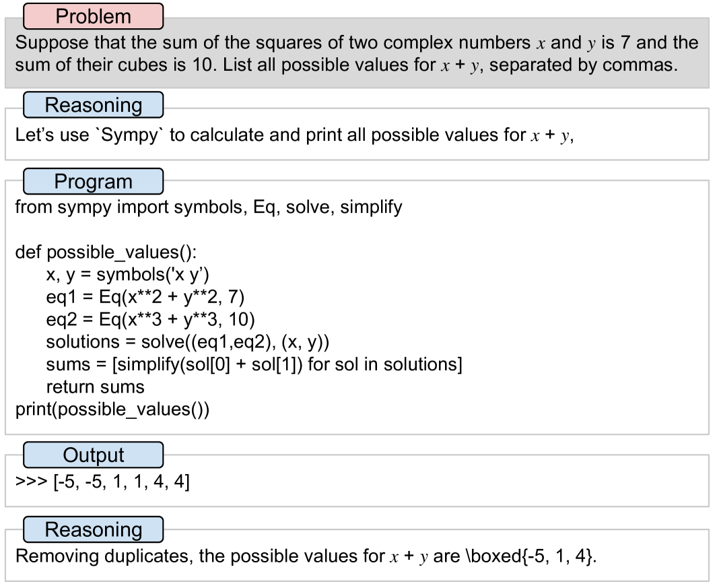717x588 pixels.
Task: Click the "sums = [simplify" code line
Action: coord(254,364)
